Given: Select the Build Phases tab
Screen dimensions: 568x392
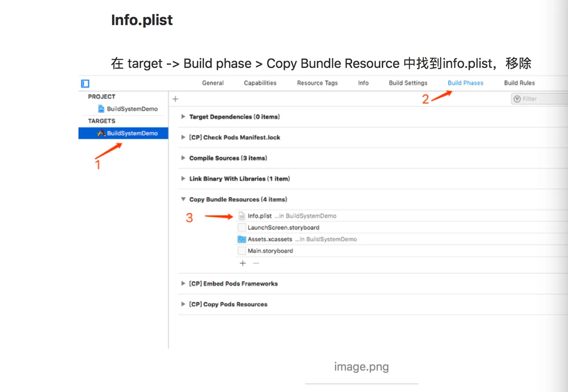Looking at the screenshot, I should (x=465, y=83).
